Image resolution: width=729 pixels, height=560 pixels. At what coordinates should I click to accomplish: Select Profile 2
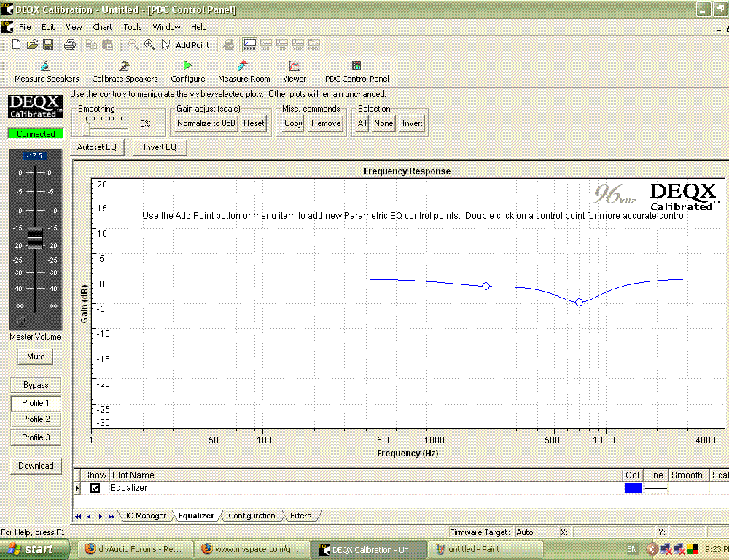click(x=36, y=419)
